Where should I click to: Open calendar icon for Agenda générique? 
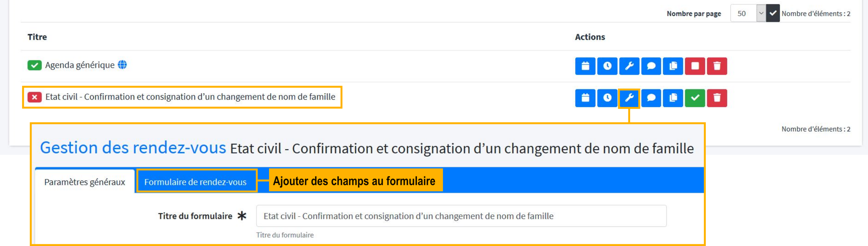[585, 66]
